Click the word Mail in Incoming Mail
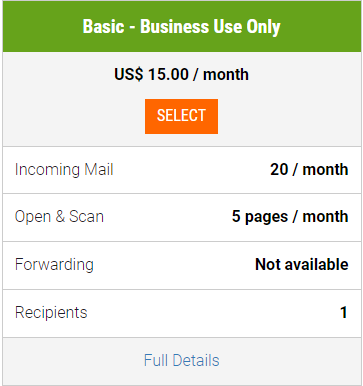 pos(99,169)
